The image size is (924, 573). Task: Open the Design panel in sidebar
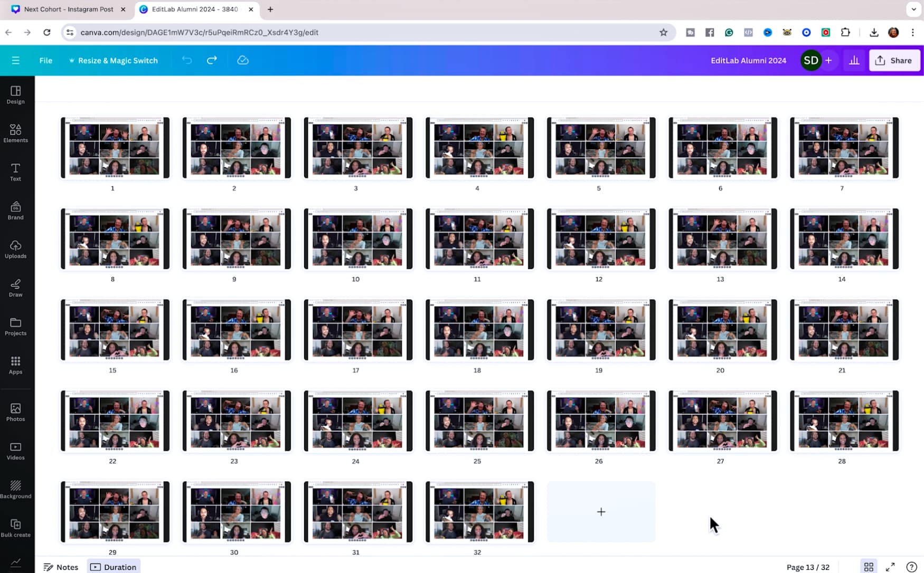pyautogui.click(x=15, y=95)
